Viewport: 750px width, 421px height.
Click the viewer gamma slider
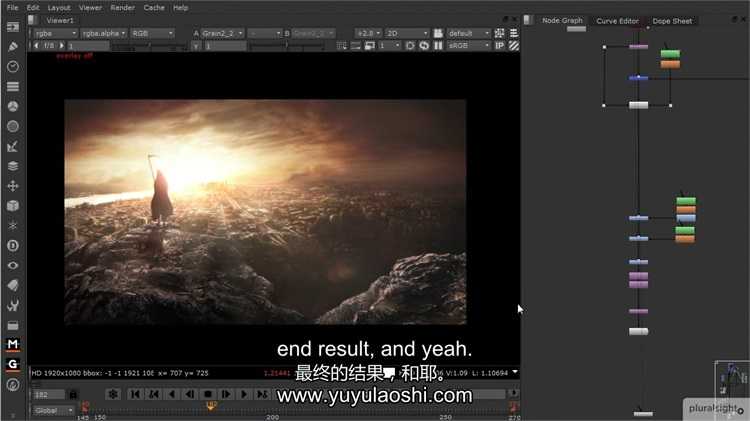pyautogui.click(x=286, y=46)
